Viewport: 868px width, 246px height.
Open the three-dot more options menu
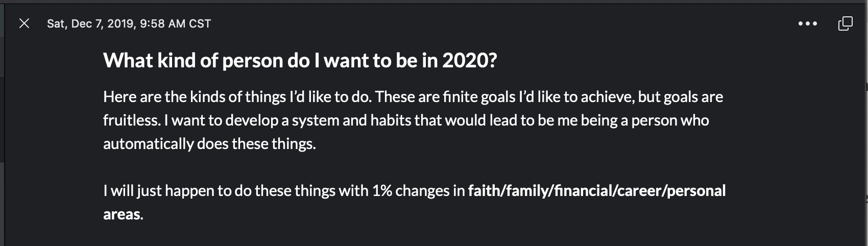click(807, 23)
